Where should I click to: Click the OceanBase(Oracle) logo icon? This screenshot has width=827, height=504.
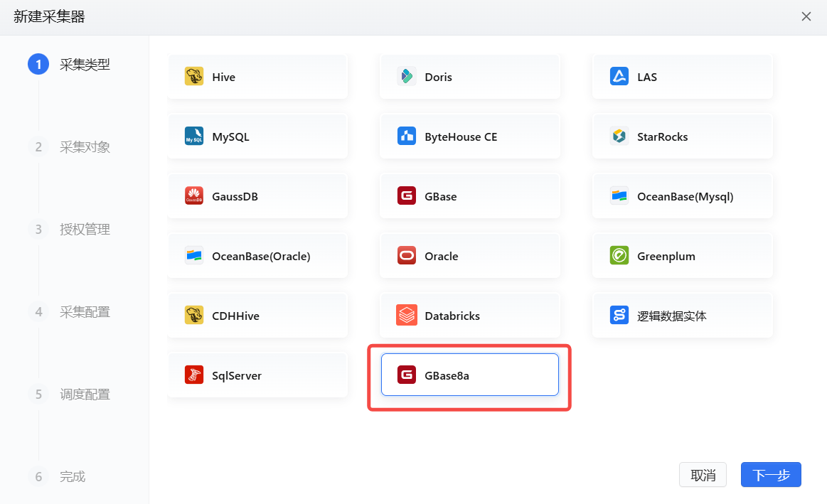click(x=194, y=256)
